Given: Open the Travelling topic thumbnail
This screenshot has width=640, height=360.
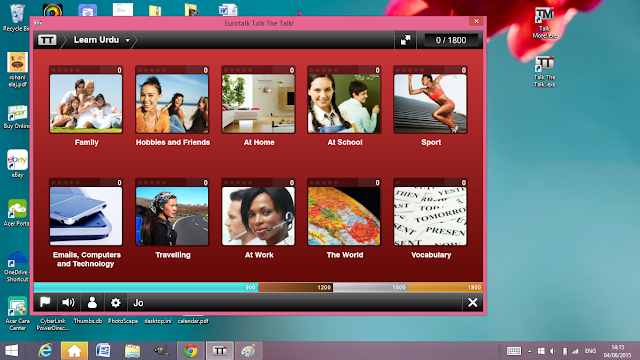Looking at the screenshot, I should click(172, 216).
